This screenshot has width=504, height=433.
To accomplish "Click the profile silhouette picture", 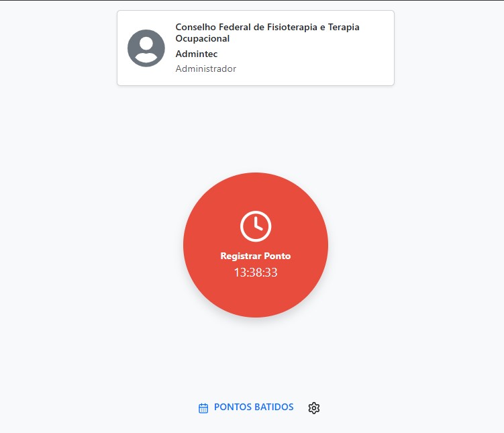I will pos(146,48).
